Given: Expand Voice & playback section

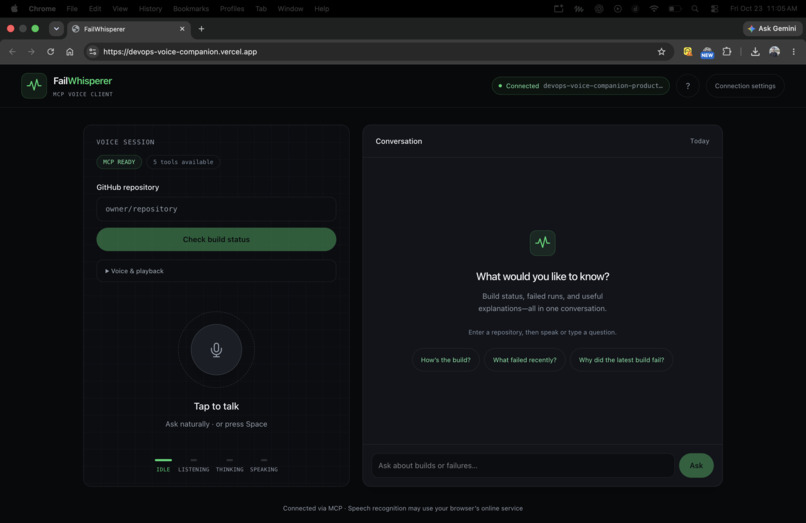Looking at the screenshot, I should 216,271.
